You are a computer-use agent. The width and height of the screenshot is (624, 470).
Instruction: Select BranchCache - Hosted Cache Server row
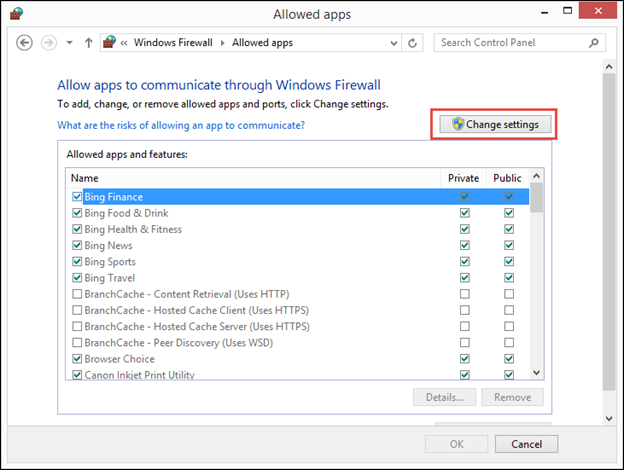tap(298, 326)
